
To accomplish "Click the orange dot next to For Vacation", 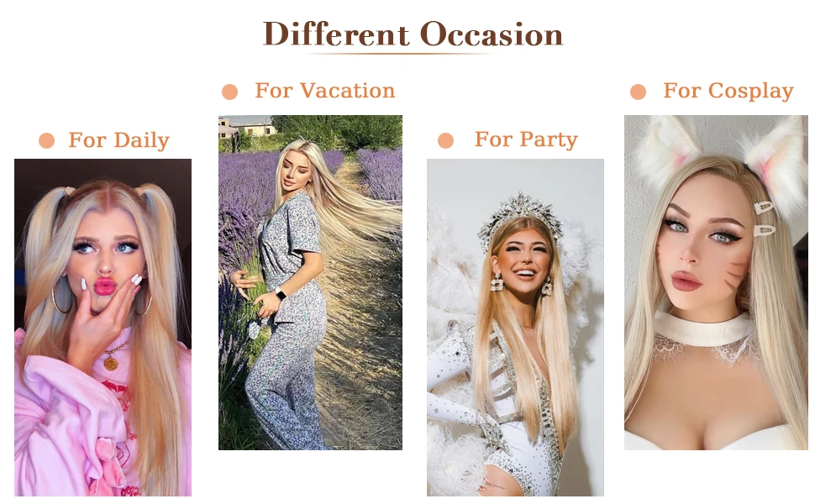I will tap(229, 92).
